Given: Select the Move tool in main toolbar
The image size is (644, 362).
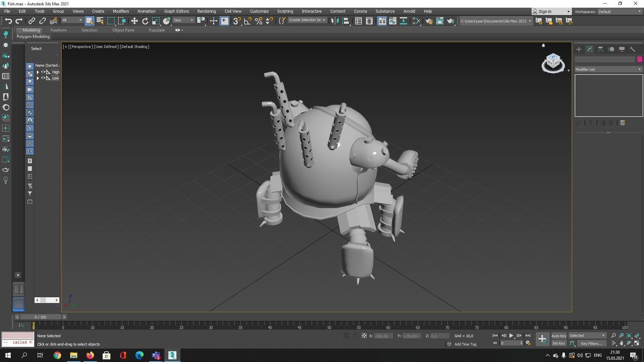Looking at the screenshot, I should [x=134, y=21].
